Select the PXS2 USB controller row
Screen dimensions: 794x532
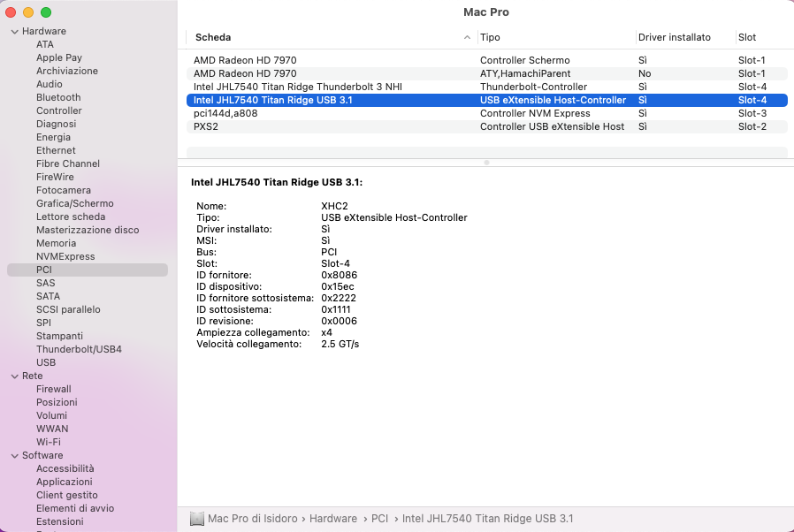coord(486,126)
